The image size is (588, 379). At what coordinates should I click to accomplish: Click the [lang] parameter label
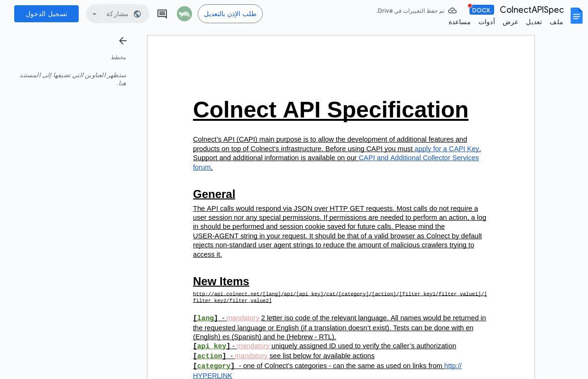(x=205, y=318)
